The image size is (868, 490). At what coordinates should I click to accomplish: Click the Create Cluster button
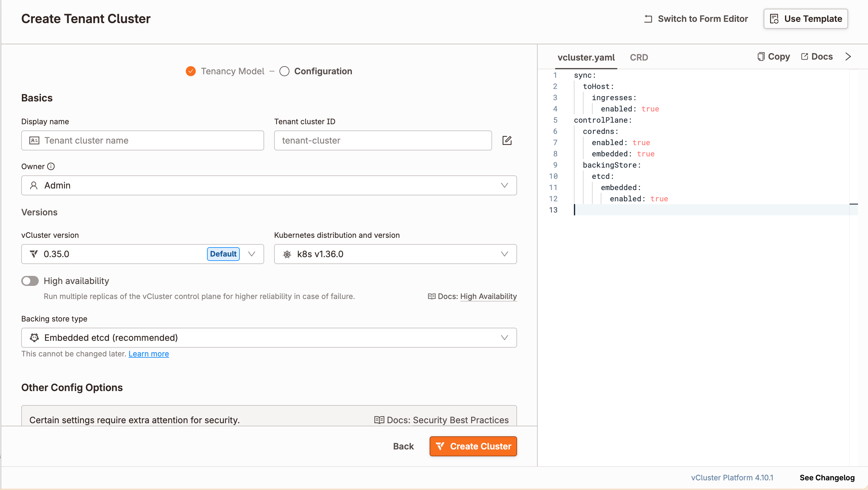(473, 446)
